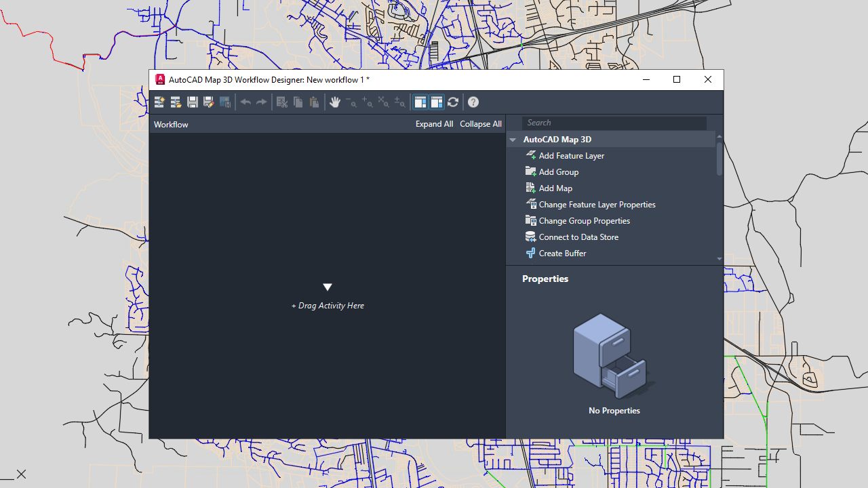This screenshot has height=488, width=868.
Task: Toggle the first panel layout button
Action: [420, 102]
